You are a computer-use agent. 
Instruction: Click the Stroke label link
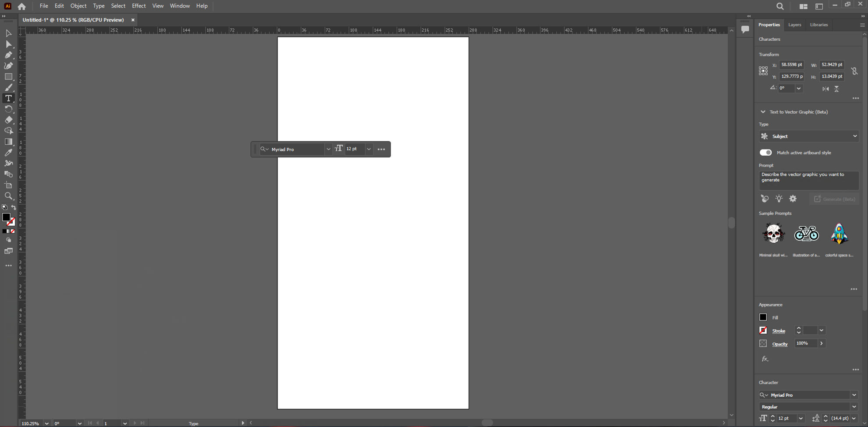pyautogui.click(x=779, y=331)
